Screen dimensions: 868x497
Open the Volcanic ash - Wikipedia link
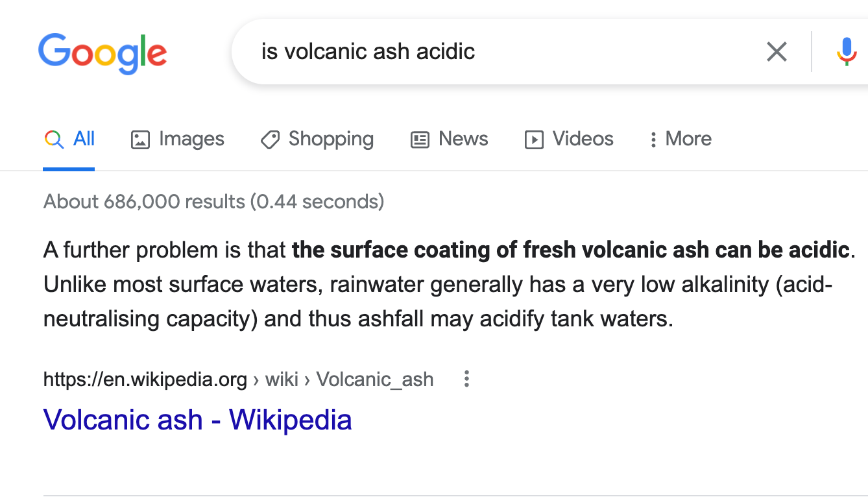coord(197,420)
